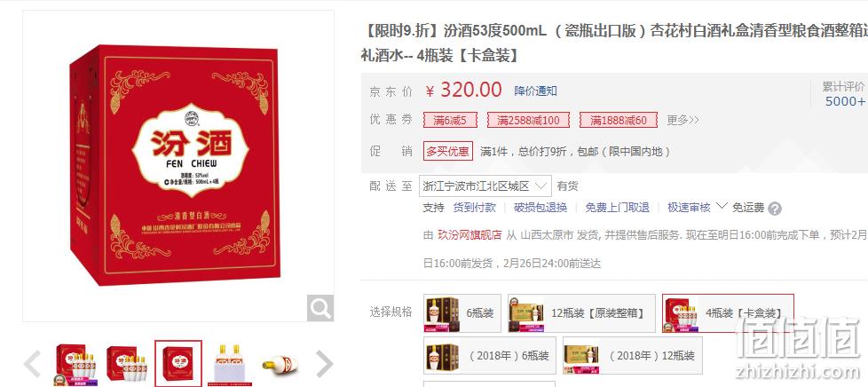The width and height of the screenshot is (868, 387).
Task: Claim the 满2588减100 coupon
Action: (x=528, y=120)
